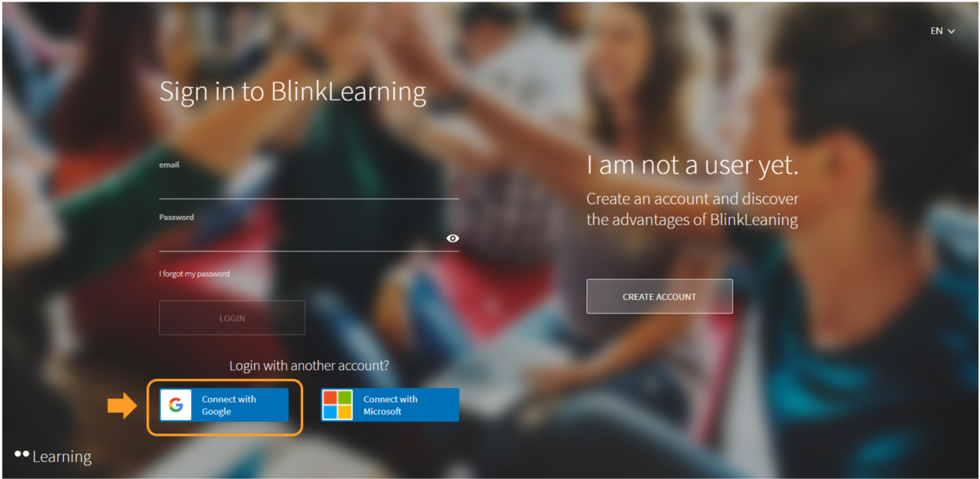Screen dimensions: 980x479
Task: Expand the chevron next to EN
Action: [x=951, y=32]
